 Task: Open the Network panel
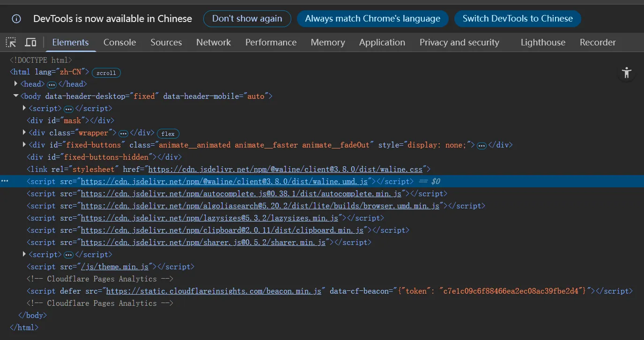(213, 42)
